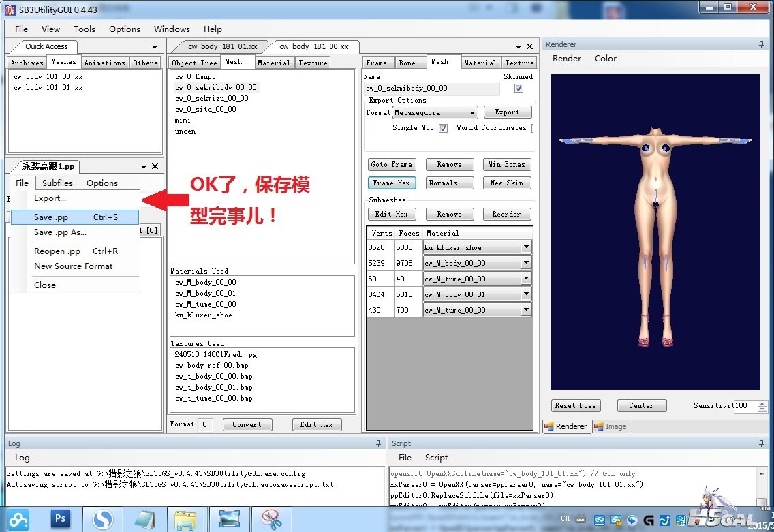Screen dimensions: 774x532
Task: Click the Normals... button
Action: coord(449,183)
